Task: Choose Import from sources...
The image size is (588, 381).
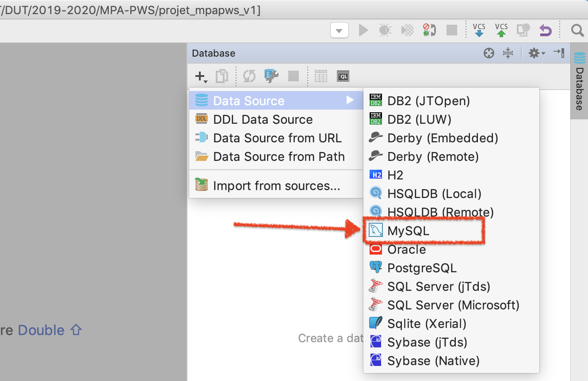Action: [x=276, y=186]
